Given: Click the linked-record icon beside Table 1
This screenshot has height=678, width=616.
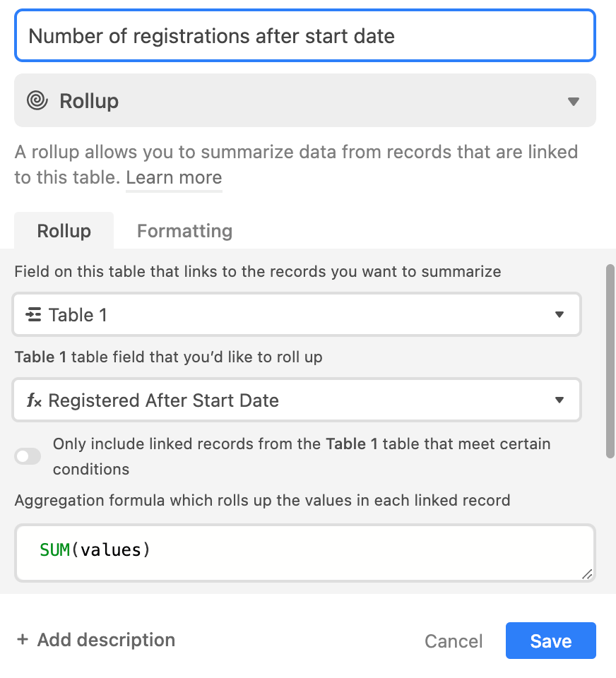Looking at the screenshot, I should [x=33, y=314].
